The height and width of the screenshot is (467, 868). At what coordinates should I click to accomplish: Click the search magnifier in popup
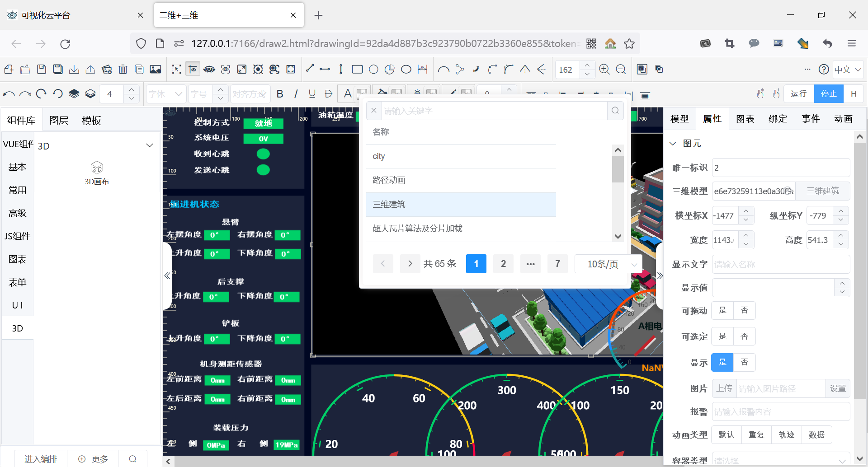click(x=615, y=111)
